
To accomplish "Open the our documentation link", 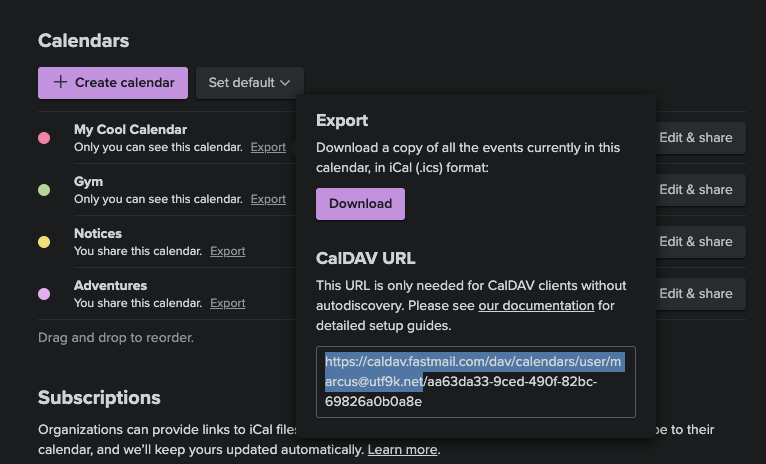I will [536, 306].
